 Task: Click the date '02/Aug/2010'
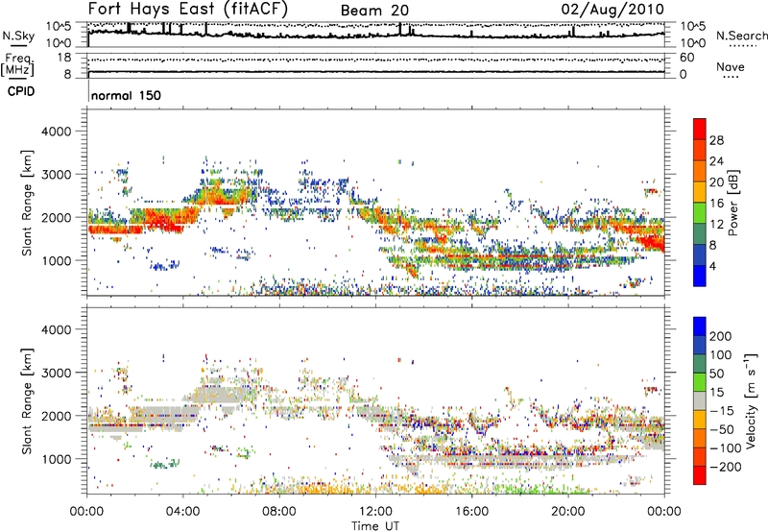point(612,10)
